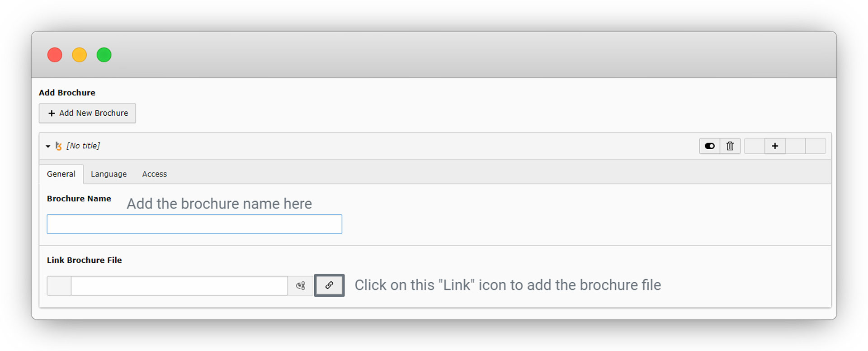Close the window with the red button
Viewport: 868px width, 351px height.
coord(55,55)
